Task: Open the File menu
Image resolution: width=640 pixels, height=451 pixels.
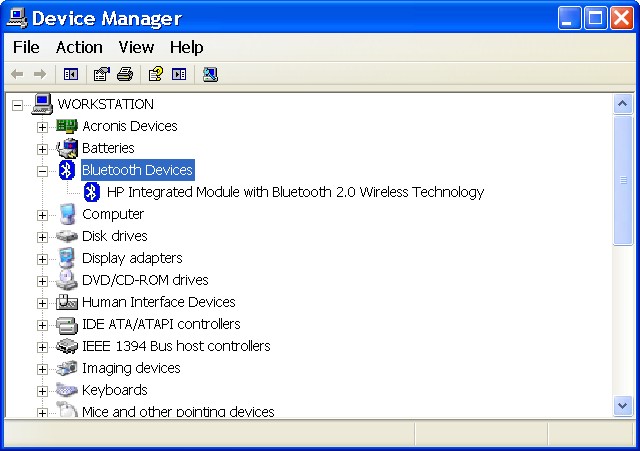Action: pyautogui.click(x=26, y=47)
